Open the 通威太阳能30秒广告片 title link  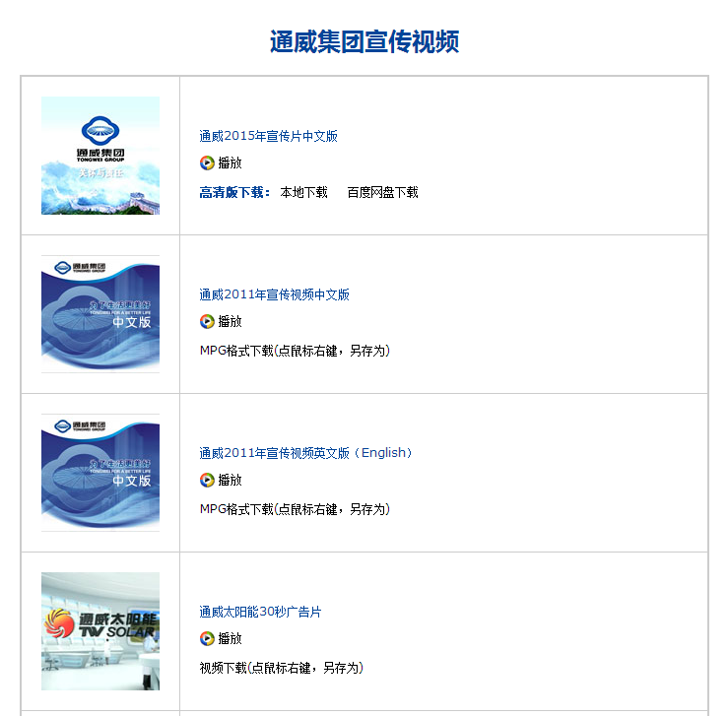[260, 612]
